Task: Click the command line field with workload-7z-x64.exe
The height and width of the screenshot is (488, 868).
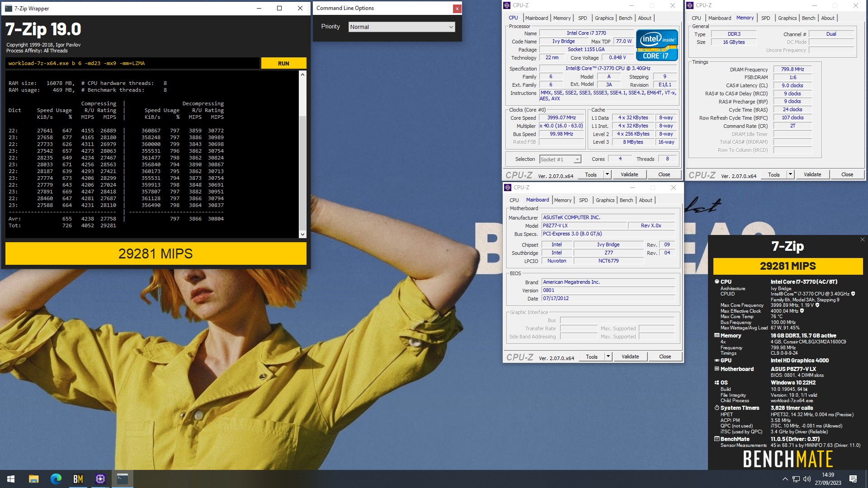Action: [132, 63]
